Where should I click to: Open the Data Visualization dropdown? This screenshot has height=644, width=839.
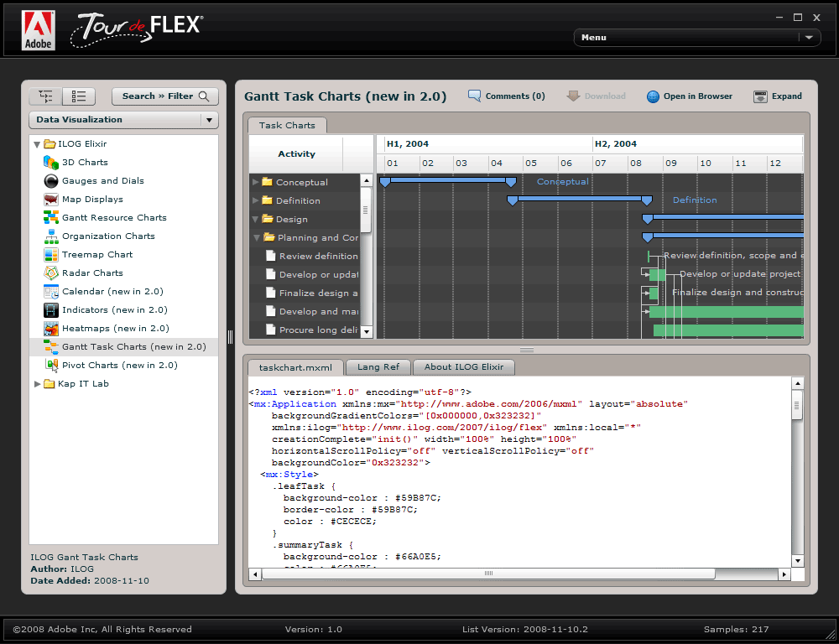click(x=123, y=120)
